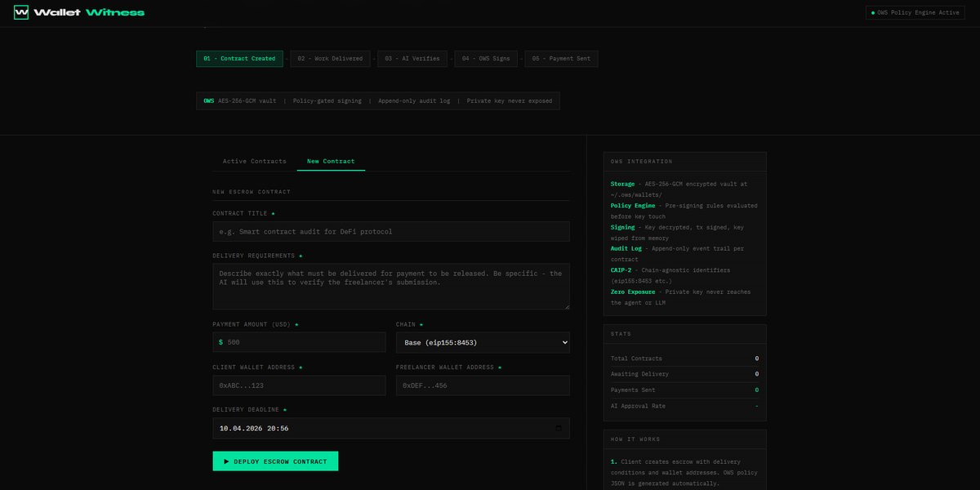Click step 1 text in How It Works
The width and height of the screenshot is (980, 490).
pyautogui.click(x=684, y=472)
